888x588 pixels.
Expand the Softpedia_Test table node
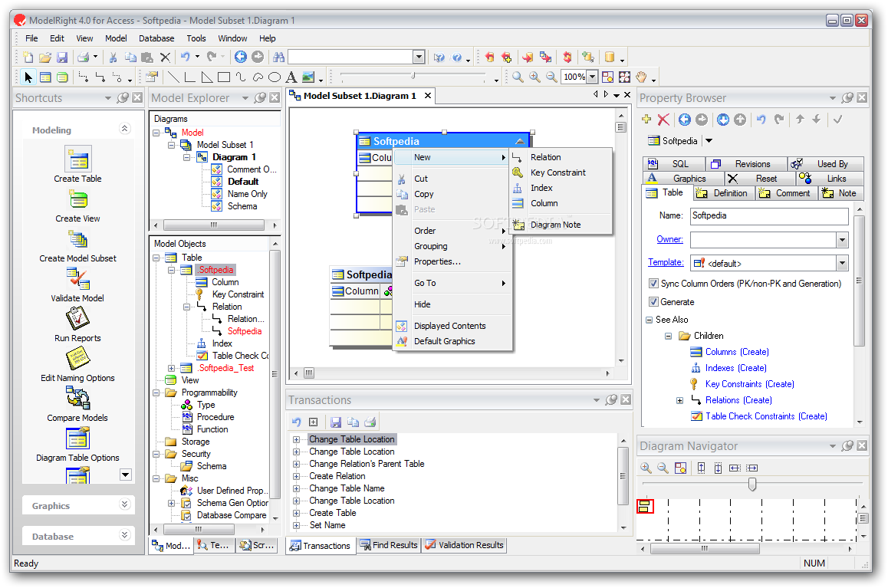click(x=171, y=369)
